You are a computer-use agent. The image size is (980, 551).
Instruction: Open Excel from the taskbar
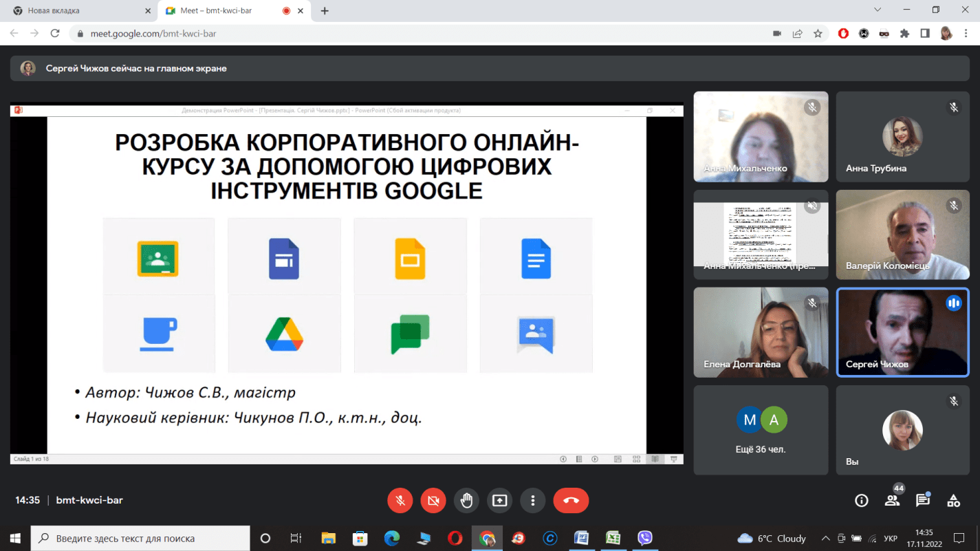pyautogui.click(x=613, y=539)
